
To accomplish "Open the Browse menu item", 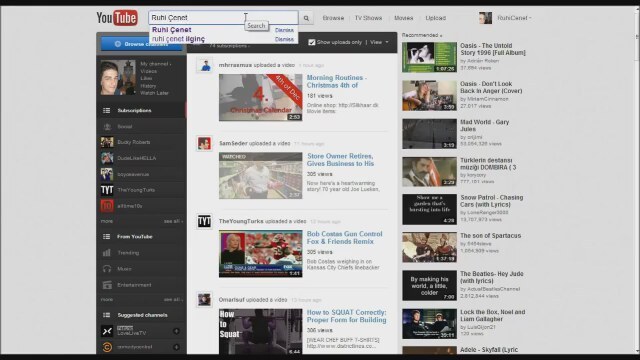I will click(x=333, y=18).
